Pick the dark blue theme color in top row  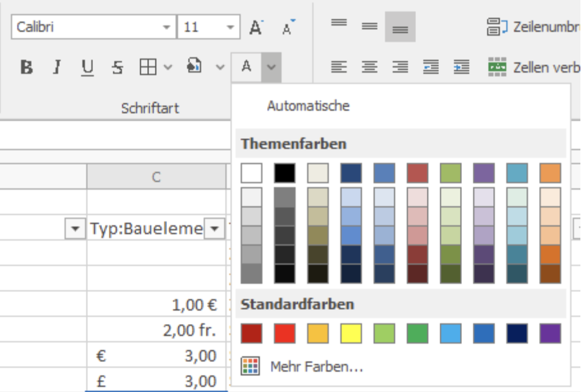[351, 173]
